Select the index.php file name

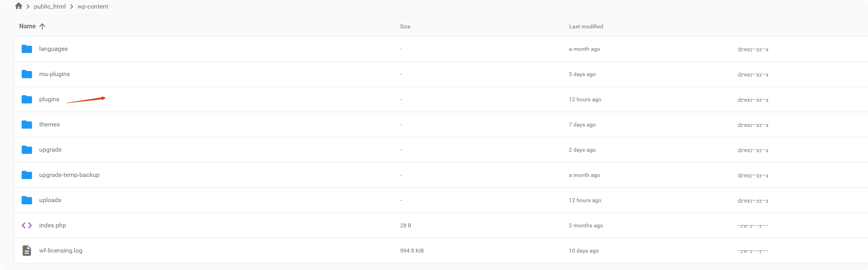pyautogui.click(x=53, y=225)
